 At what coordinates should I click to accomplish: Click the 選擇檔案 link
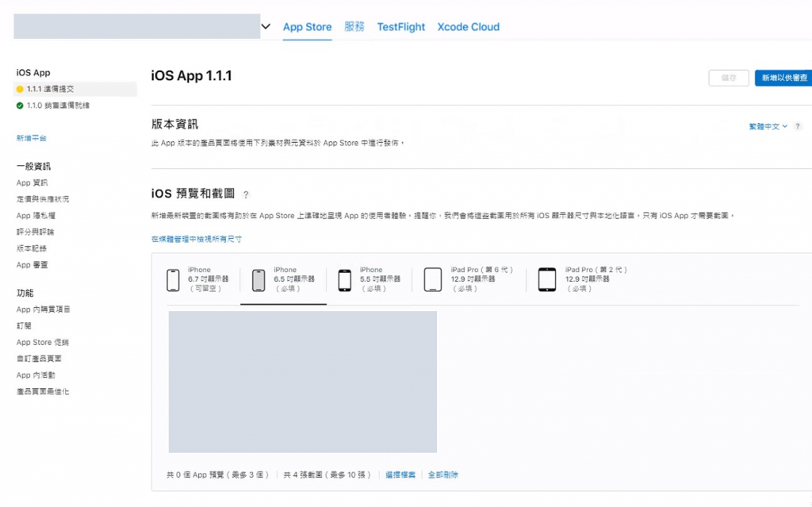[x=400, y=474]
